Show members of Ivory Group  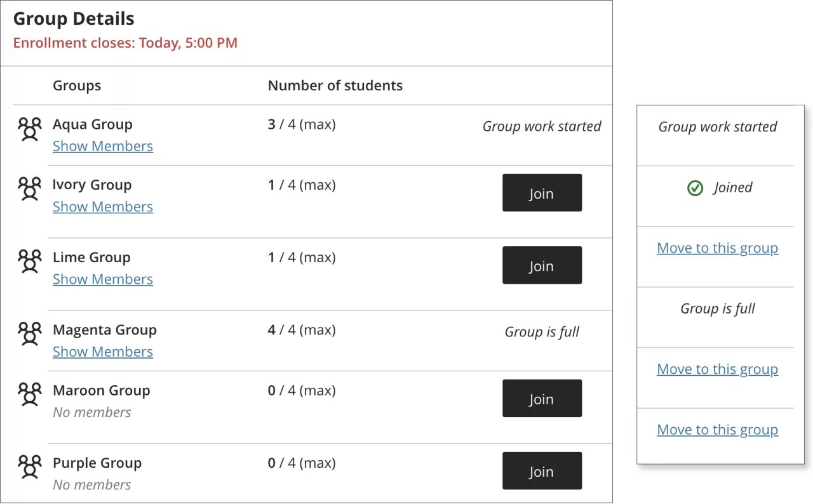point(102,206)
